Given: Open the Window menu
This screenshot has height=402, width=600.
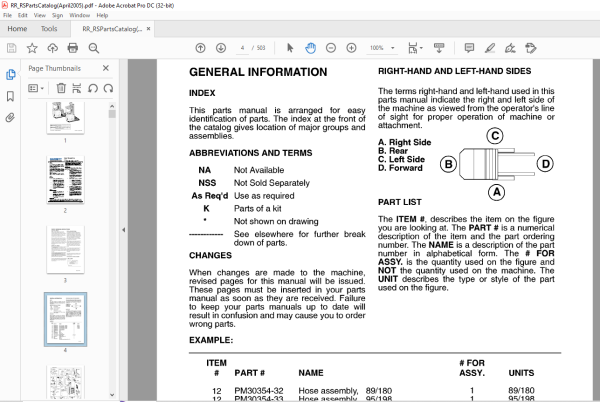Looking at the screenshot, I should tap(80, 15).
